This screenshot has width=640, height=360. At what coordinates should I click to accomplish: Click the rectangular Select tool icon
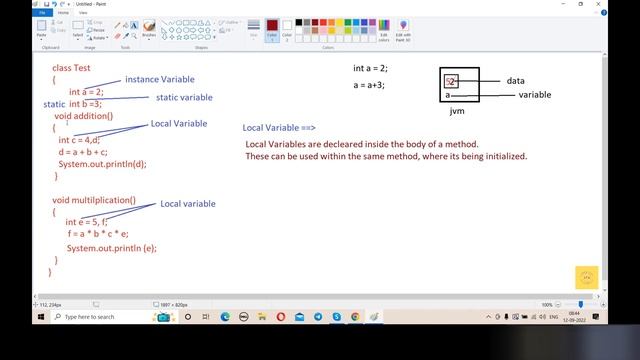pyautogui.click(x=78, y=26)
